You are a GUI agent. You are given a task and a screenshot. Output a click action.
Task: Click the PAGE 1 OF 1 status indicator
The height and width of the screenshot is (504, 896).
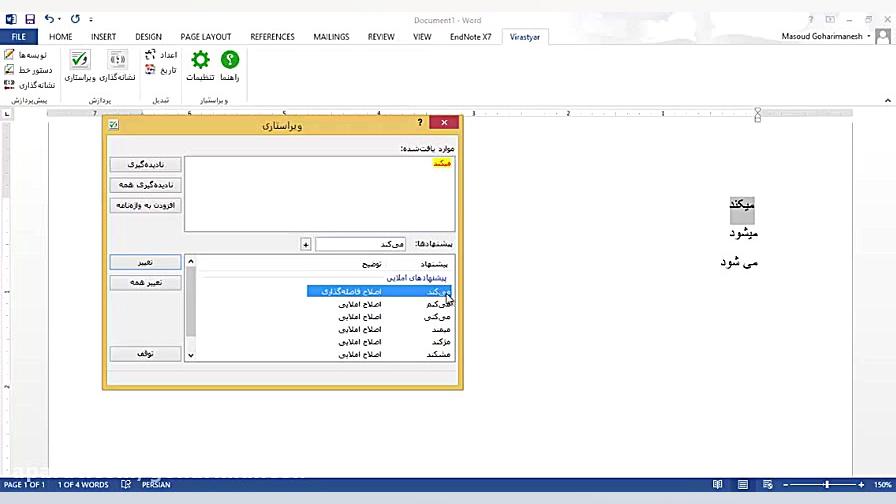[x=24, y=485]
